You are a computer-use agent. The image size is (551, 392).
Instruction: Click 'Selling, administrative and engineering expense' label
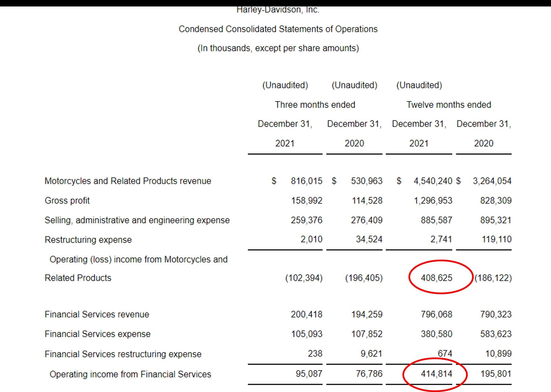click(137, 220)
